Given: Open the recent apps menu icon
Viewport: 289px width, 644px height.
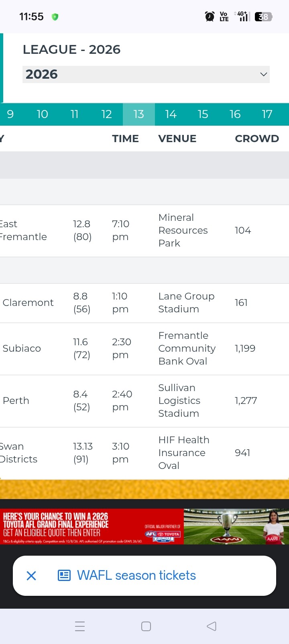Looking at the screenshot, I should point(80,626).
